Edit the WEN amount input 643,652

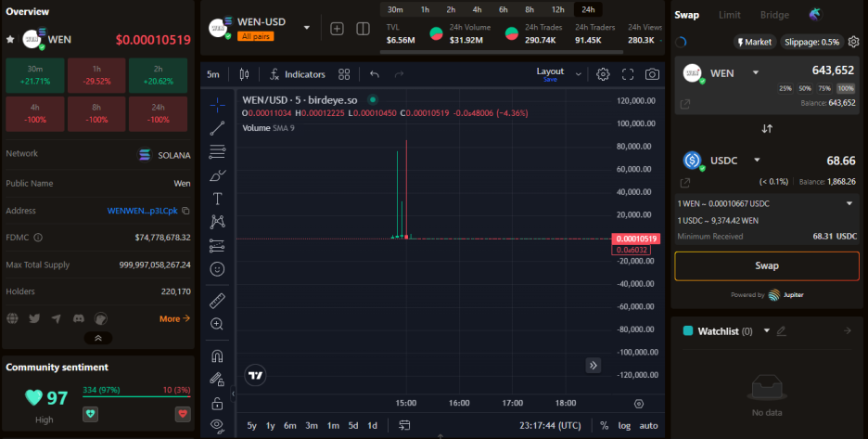pos(833,71)
